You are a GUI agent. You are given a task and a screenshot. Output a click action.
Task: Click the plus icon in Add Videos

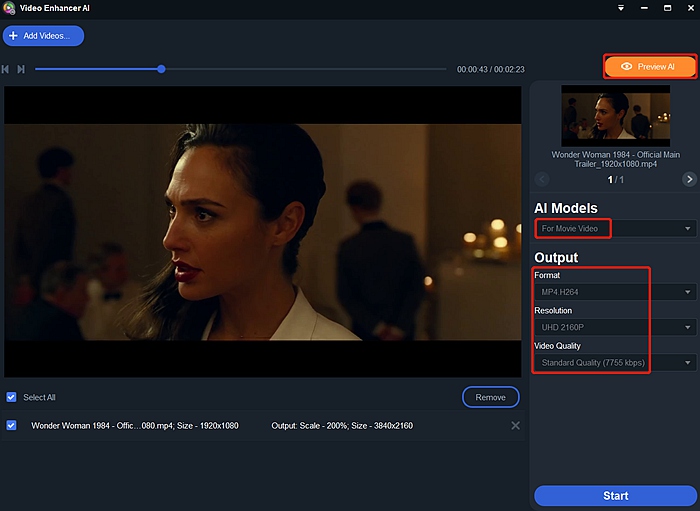(13, 36)
